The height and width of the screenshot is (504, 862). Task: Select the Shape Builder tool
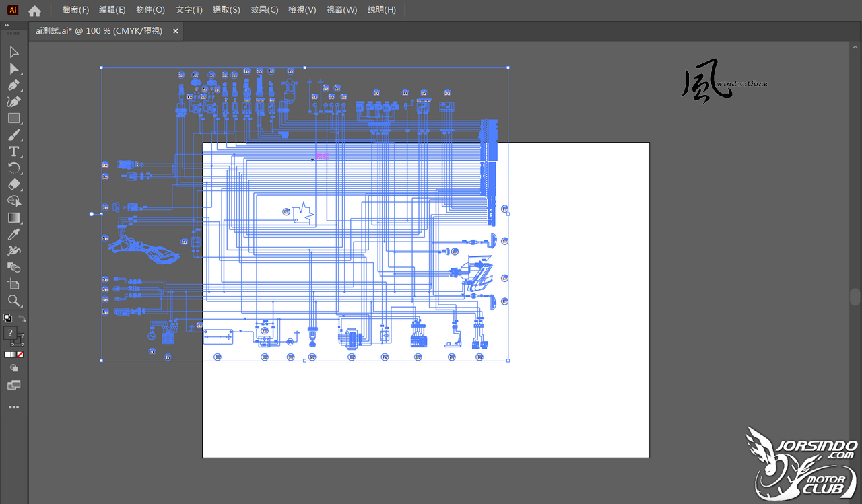[x=13, y=201]
